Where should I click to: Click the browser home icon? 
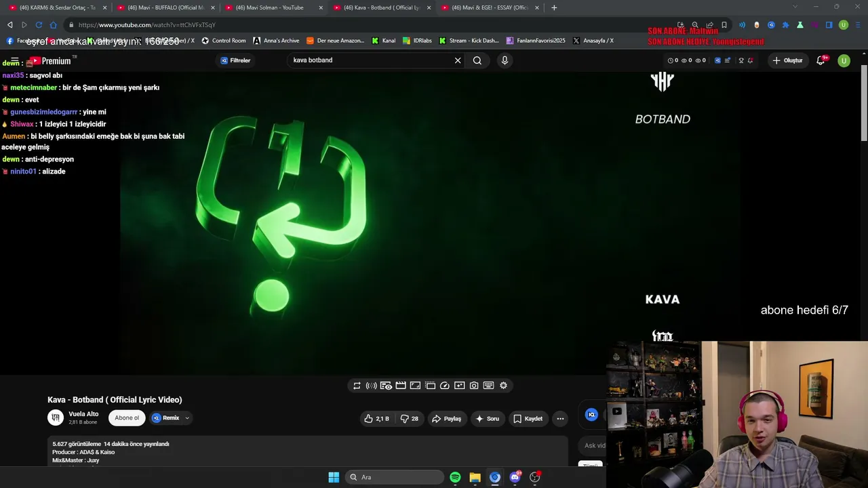click(x=53, y=25)
